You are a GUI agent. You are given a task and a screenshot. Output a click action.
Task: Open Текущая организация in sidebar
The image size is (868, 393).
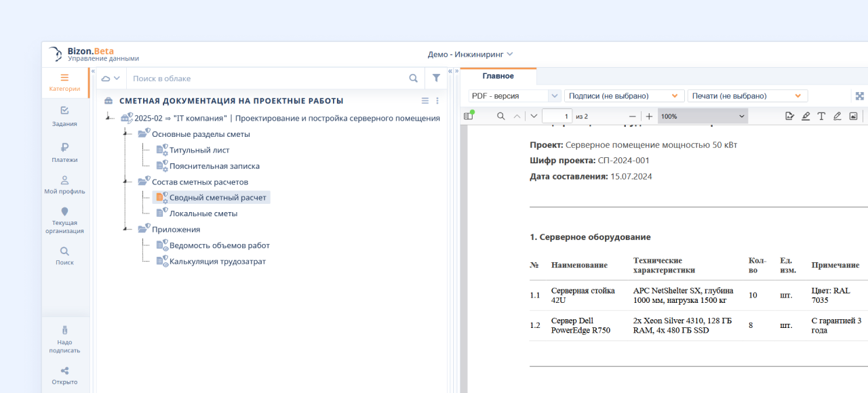point(64,221)
